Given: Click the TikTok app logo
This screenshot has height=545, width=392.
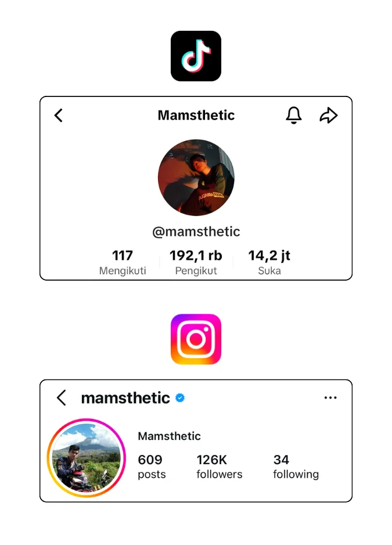Looking at the screenshot, I should point(196,56).
